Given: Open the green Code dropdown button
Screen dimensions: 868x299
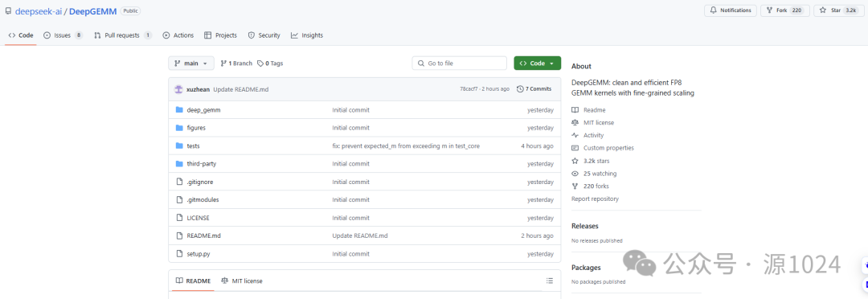Looking at the screenshot, I should 538,63.
